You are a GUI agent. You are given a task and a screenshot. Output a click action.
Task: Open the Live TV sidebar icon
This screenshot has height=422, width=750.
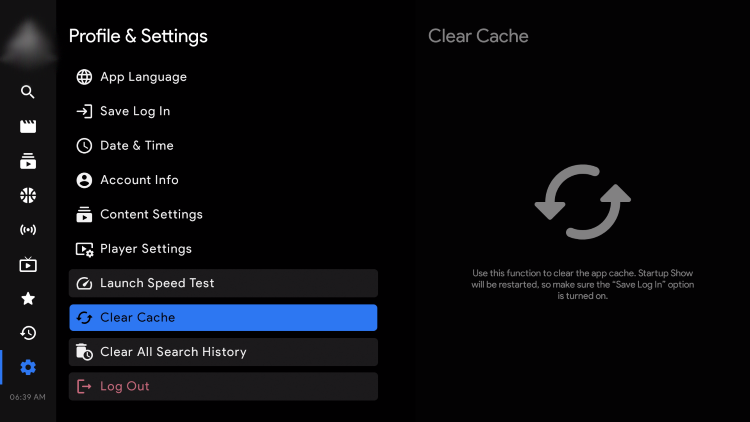pos(28,264)
